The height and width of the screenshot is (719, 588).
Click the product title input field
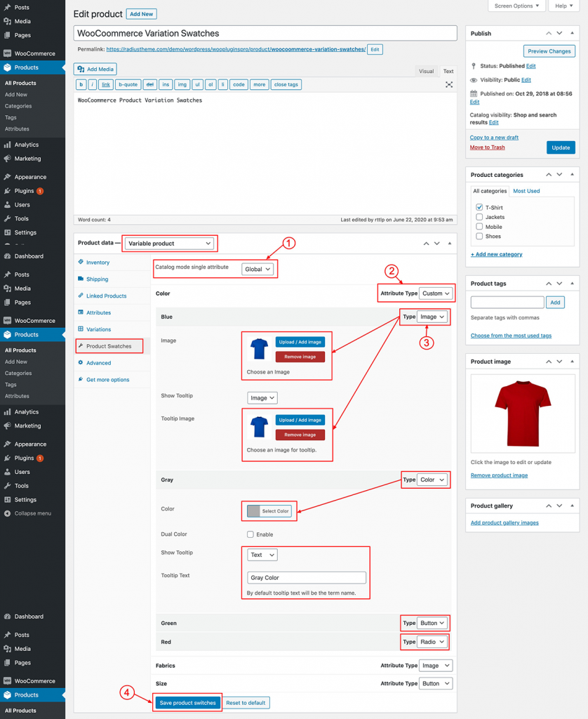[265, 33]
